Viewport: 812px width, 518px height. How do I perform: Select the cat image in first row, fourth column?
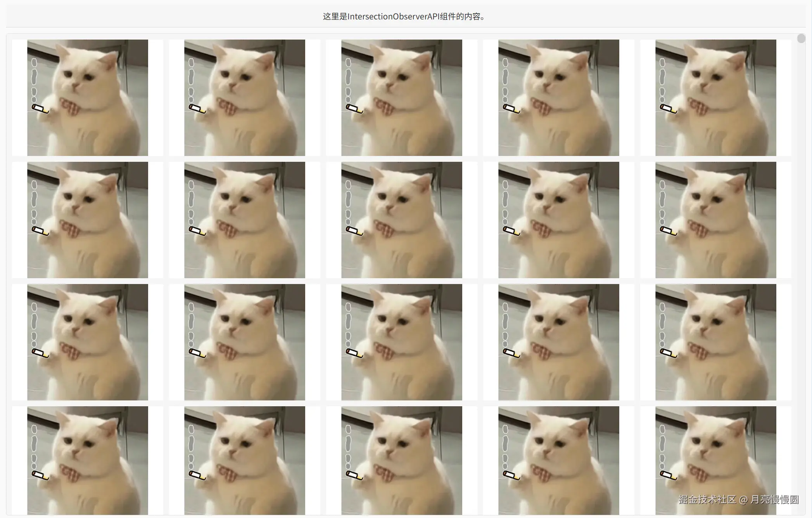tap(559, 97)
